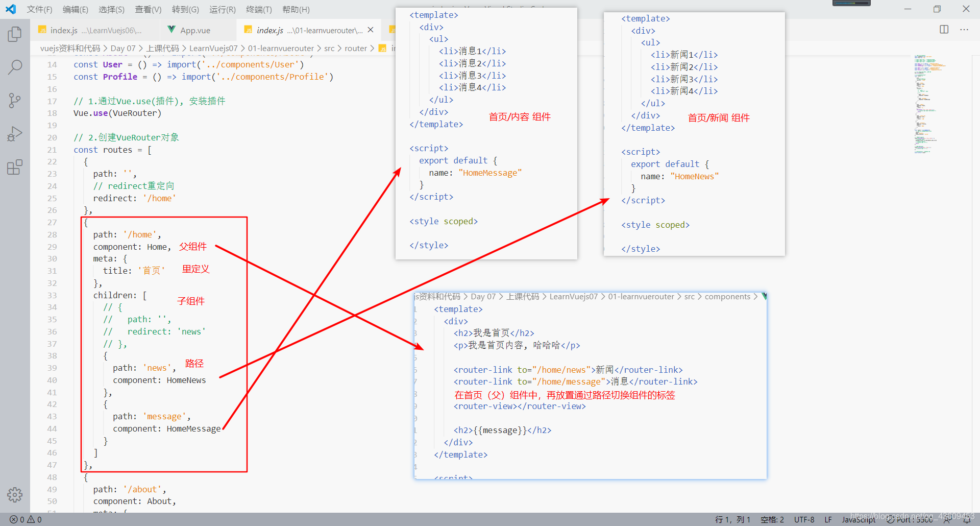
Task: Click the const routes = [ line
Action: [x=113, y=150]
